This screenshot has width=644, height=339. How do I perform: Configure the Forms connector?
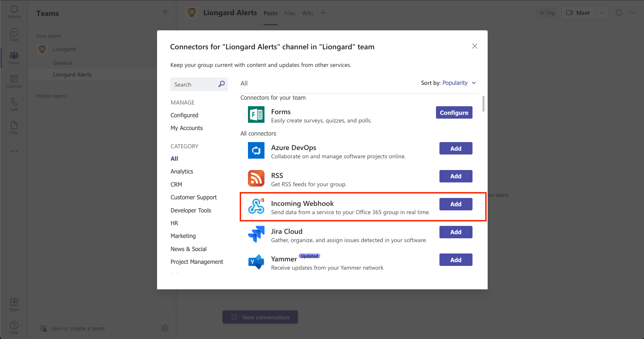[454, 112]
